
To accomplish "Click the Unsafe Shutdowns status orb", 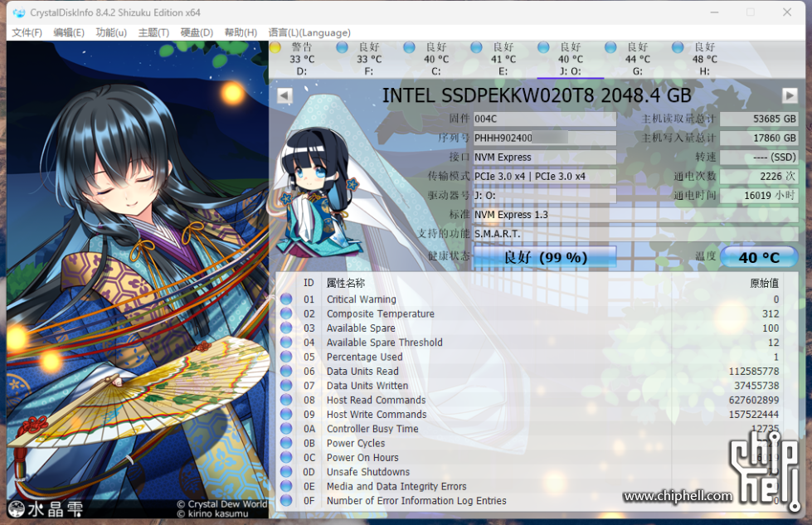I will coord(286,472).
